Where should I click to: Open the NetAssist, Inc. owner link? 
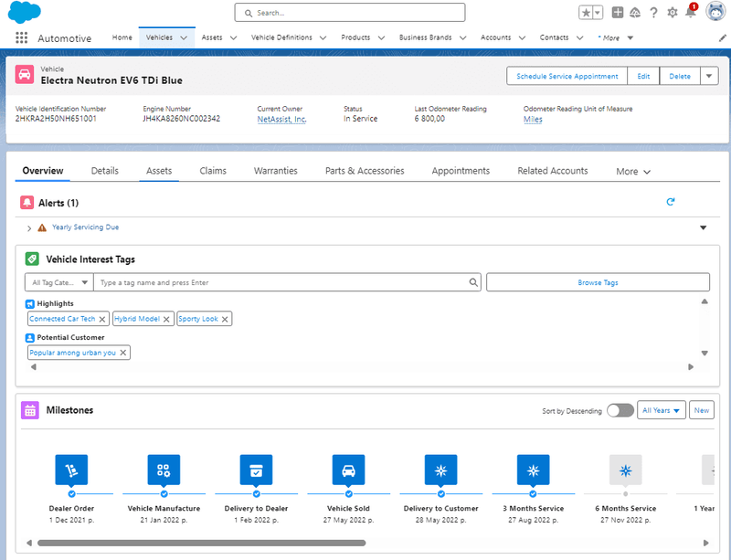pos(281,119)
